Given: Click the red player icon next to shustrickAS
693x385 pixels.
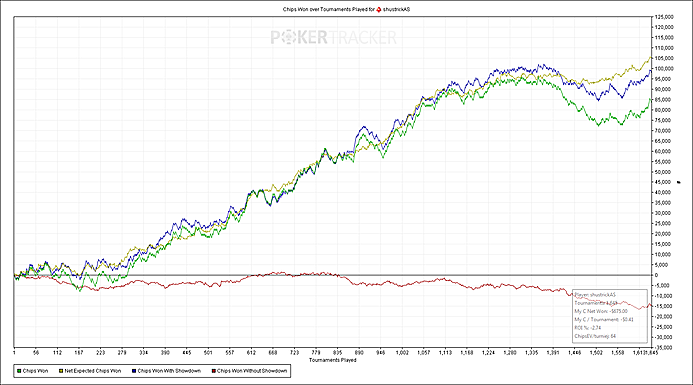Looking at the screenshot, I should [x=379, y=9].
